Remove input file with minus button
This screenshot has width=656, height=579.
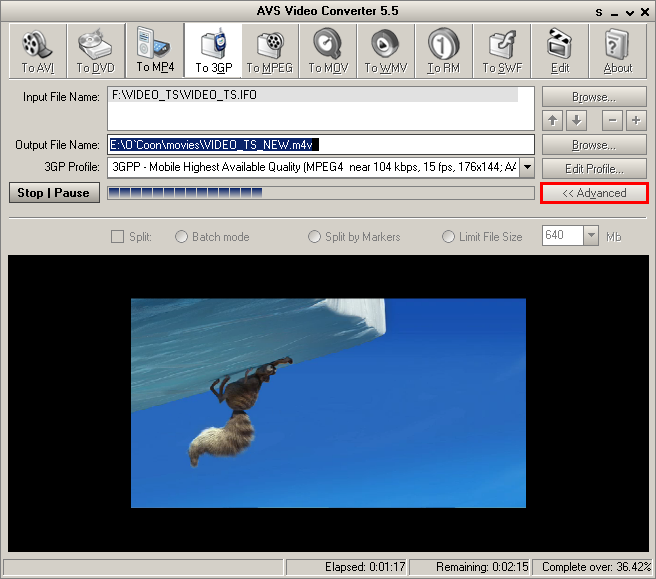(x=612, y=121)
